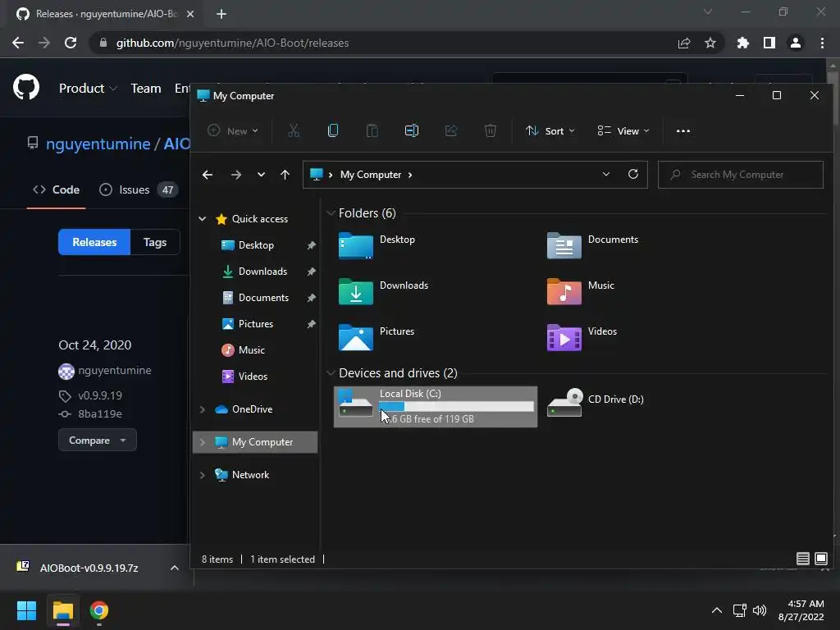This screenshot has height=630, width=840.
Task: Click Chrome taskbar icon
Action: [99, 610]
